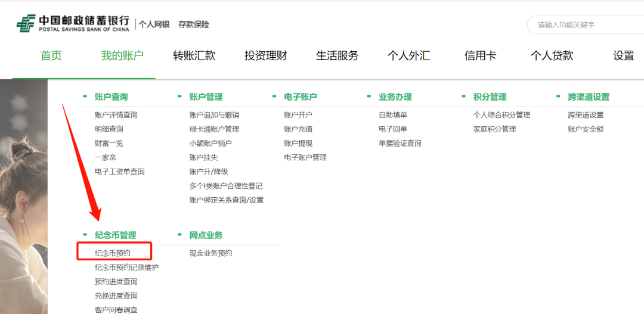Click 现金业务预约 under 网点业务
The width and height of the screenshot is (644, 314).
tap(210, 253)
